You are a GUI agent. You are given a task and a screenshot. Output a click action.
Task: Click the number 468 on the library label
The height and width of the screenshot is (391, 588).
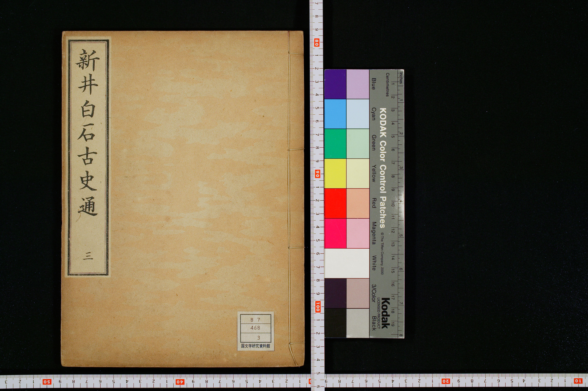[255, 328]
